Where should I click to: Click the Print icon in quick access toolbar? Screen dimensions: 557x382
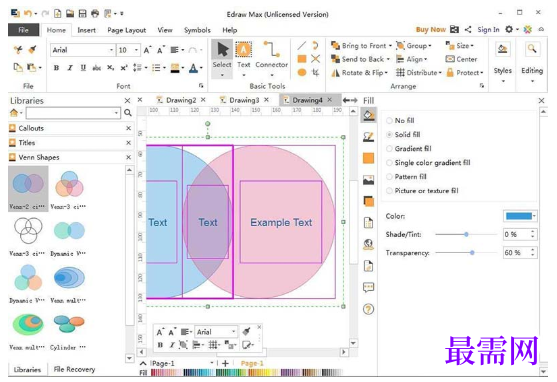[x=95, y=14]
